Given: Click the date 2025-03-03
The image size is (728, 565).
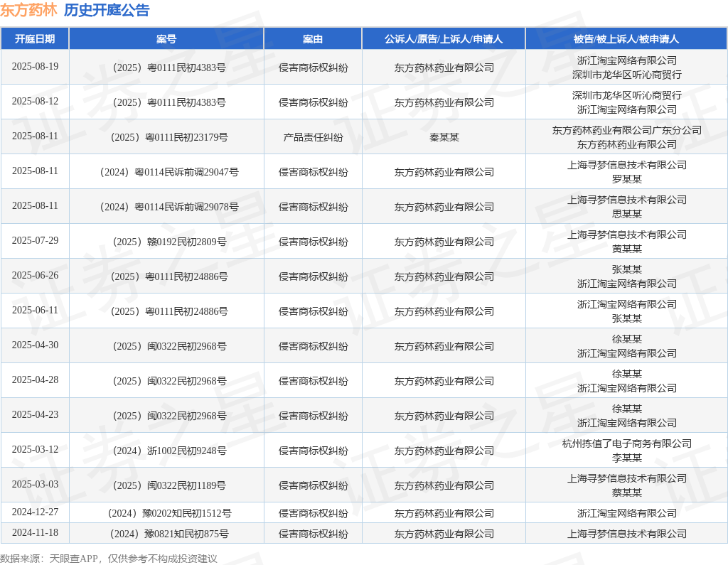Looking at the screenshot, I should click(36, 484).
